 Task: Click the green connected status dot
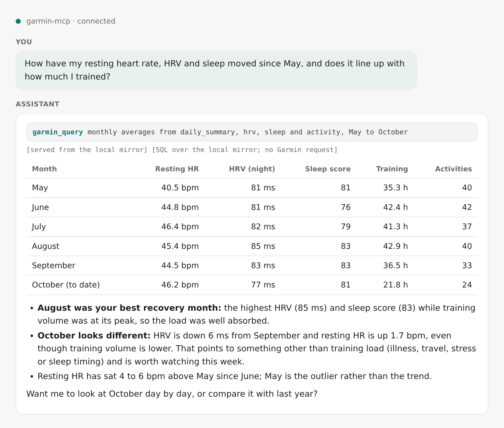(x=18, y=21)
